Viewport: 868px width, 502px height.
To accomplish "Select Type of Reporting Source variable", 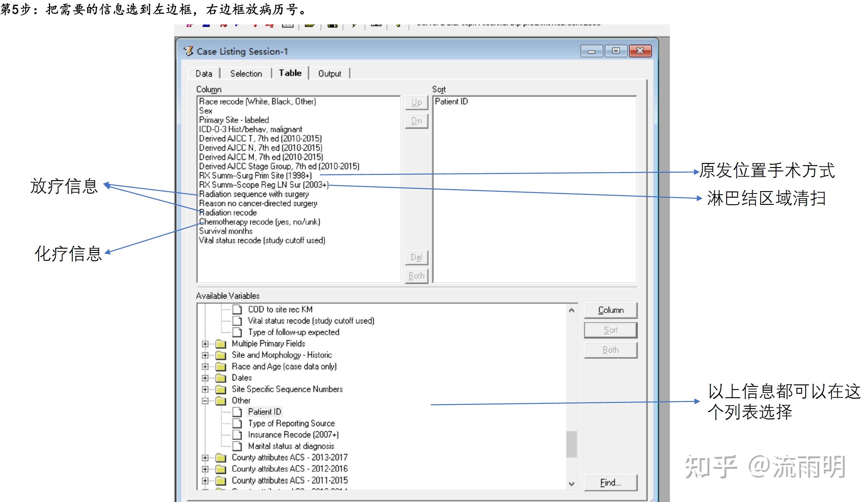I will (x=292, y=423).
